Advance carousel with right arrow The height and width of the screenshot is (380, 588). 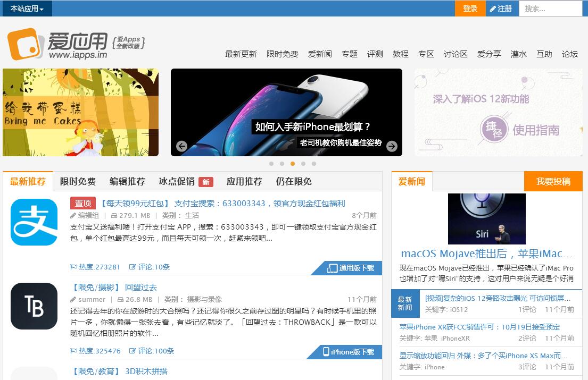392,146
